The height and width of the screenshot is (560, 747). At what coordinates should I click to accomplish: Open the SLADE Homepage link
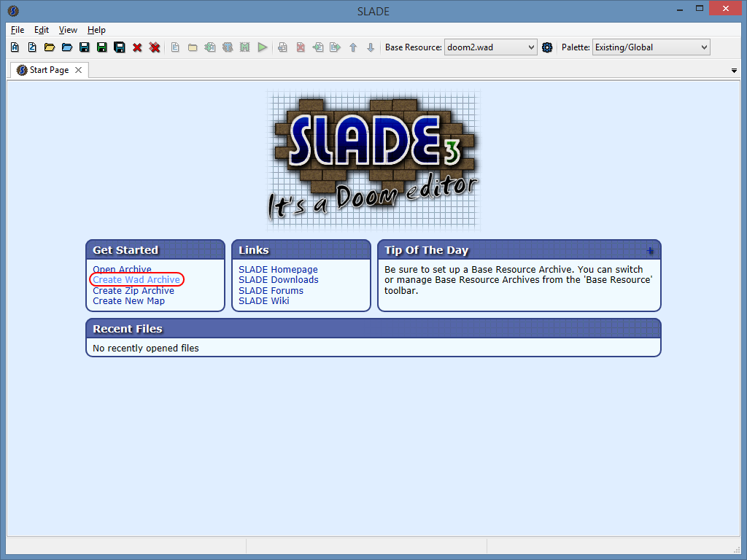coord(278,269)
